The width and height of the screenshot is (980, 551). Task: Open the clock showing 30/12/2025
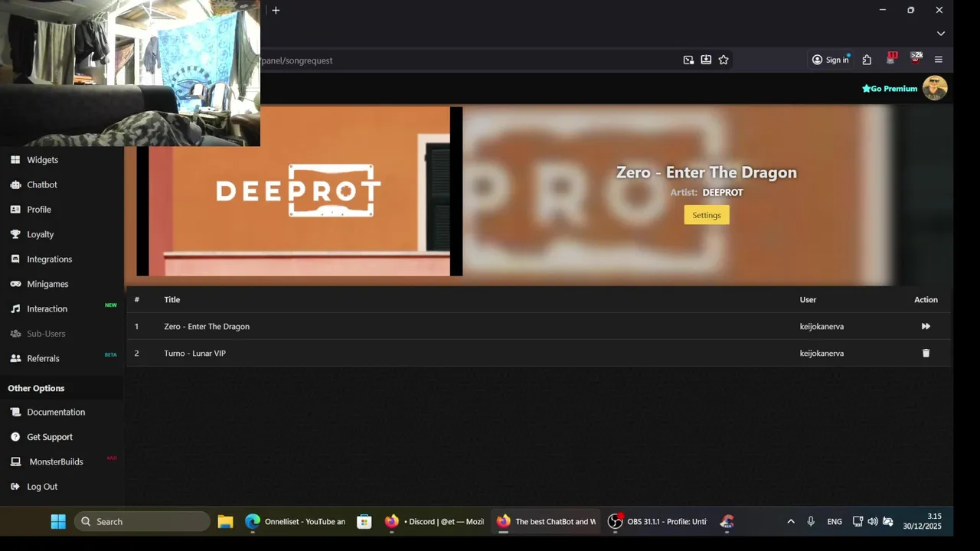coord(922,521)
